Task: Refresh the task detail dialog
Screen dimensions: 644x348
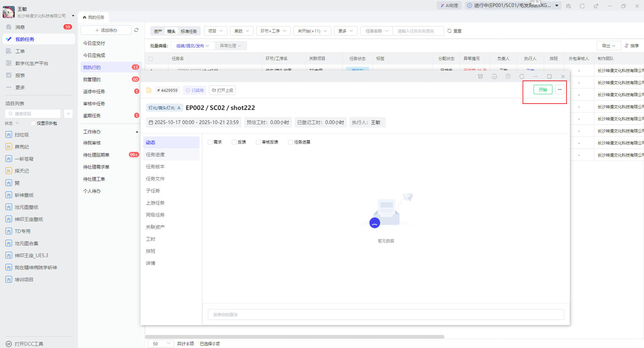Action: click(522, 76)
